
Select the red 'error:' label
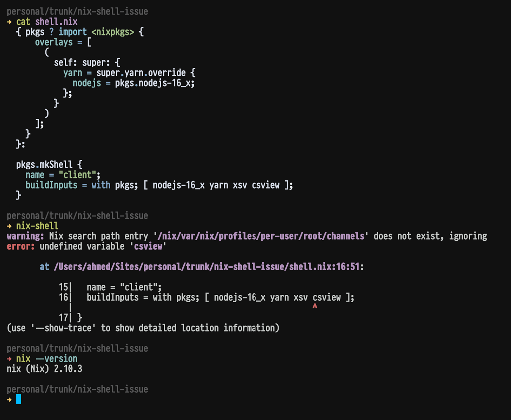(21, 246)
